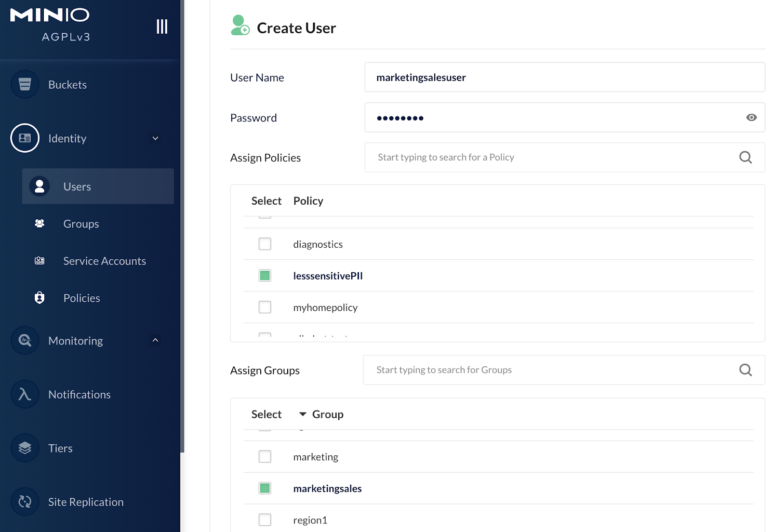Click the Identity card icon
The width and height of the screenshot is (771, 532).
25,138
